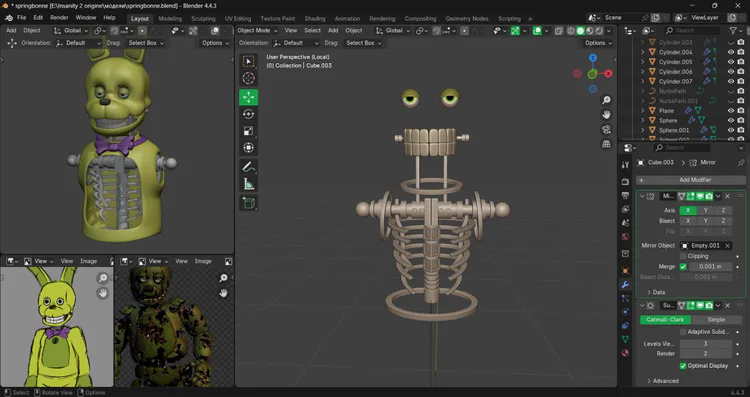
Task: Toggle Mirror Axis Y
Action: click(706, 210)
